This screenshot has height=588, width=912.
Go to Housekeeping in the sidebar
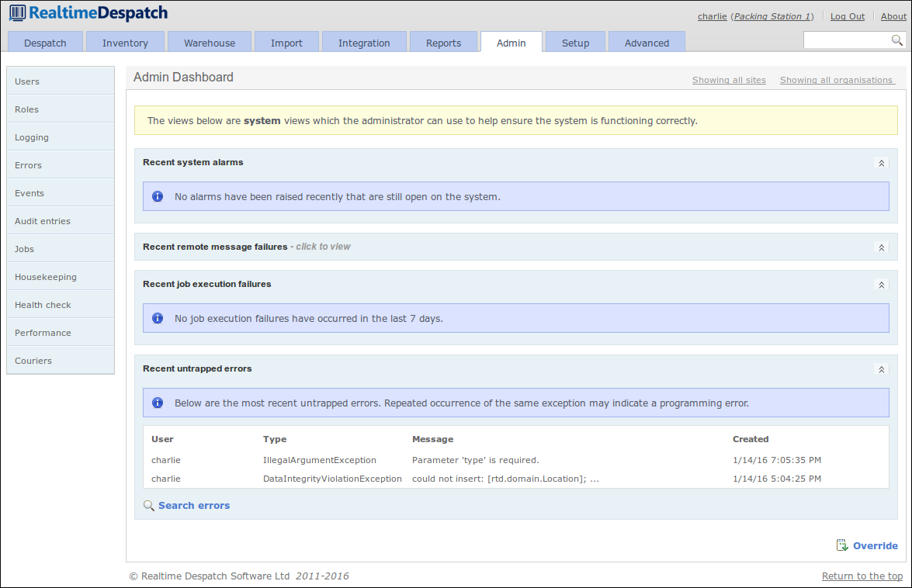(x=61, y=277)
